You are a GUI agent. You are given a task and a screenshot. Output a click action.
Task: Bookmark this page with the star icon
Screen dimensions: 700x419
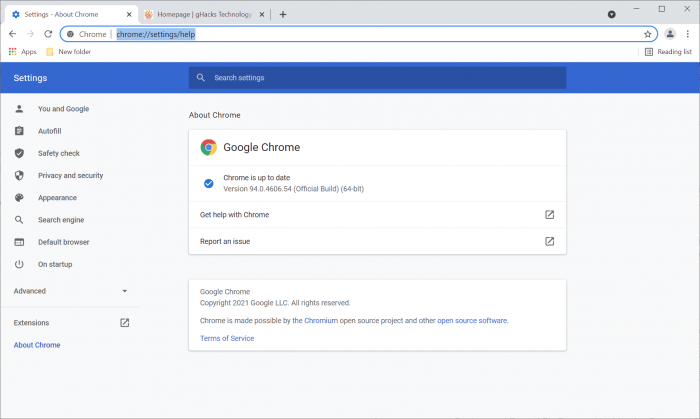648,34
